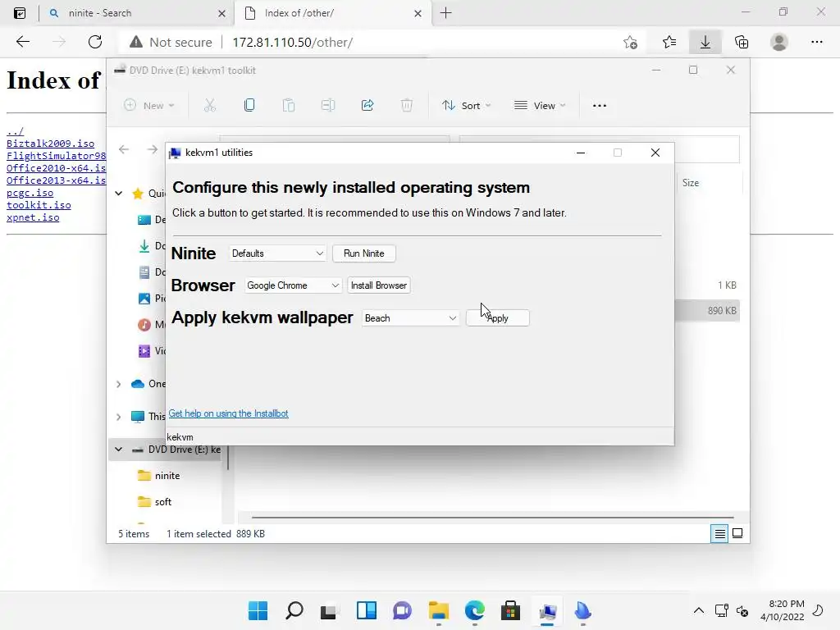Screen dimensions: 840x630
Task: Open the Windows Start menu
Action: pos(258,610)
